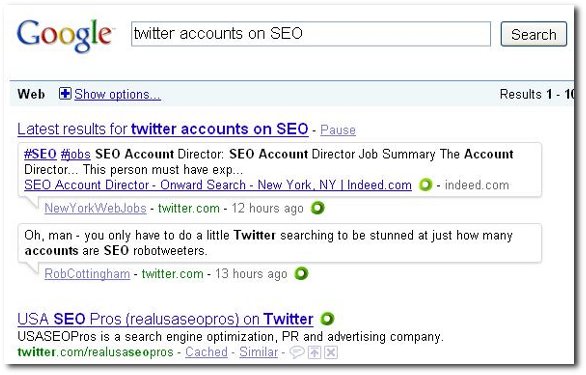The width and height of the screenshot is (586, 375).
Task: Select the Web results tab
Action: click(31, 94)
